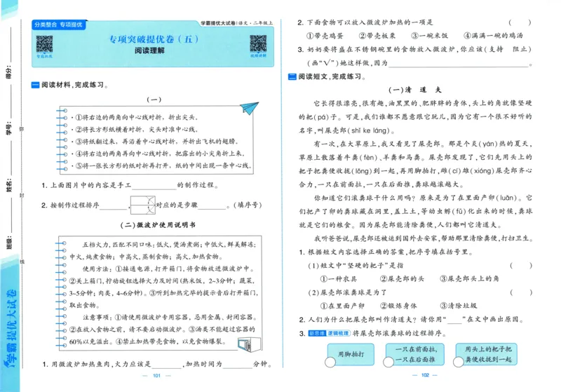
Task: Select option ③屎壳郎头上的角
Action: click(x=469, y=279)
